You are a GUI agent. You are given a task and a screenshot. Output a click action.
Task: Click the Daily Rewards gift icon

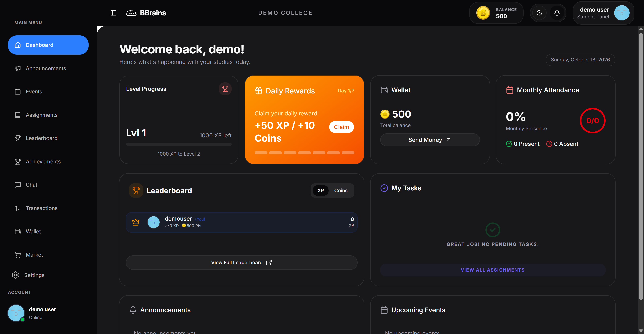coord(258,91)
